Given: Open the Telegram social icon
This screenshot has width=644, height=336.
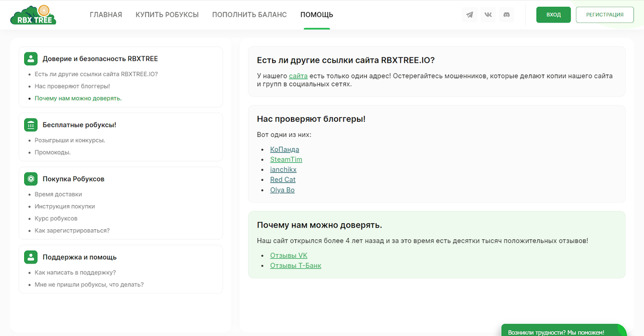Looking at the screenshot, I should 470,14.
